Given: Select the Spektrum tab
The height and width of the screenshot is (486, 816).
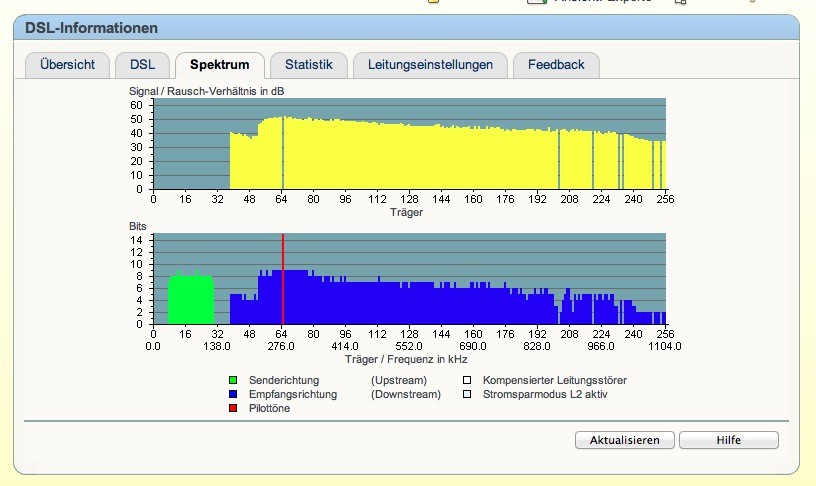Looking at the screenshot, I should (x=220, y=65).
